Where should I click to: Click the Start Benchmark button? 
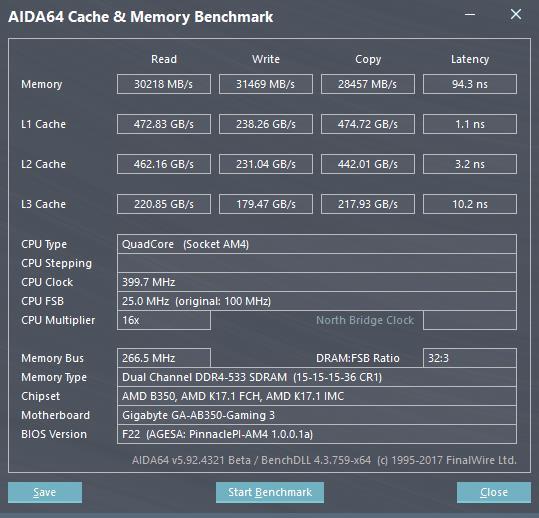pyautogui.click(x=270, y=492)
